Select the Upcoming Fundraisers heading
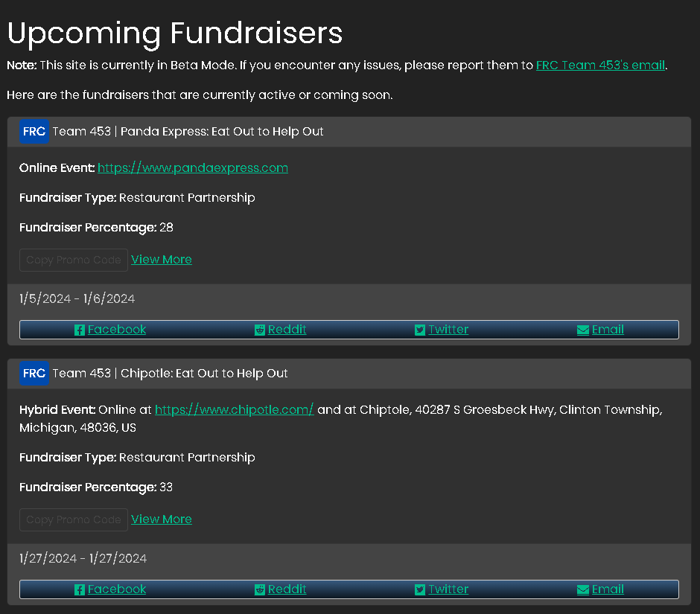700x614 pixels. coord(175,33)
